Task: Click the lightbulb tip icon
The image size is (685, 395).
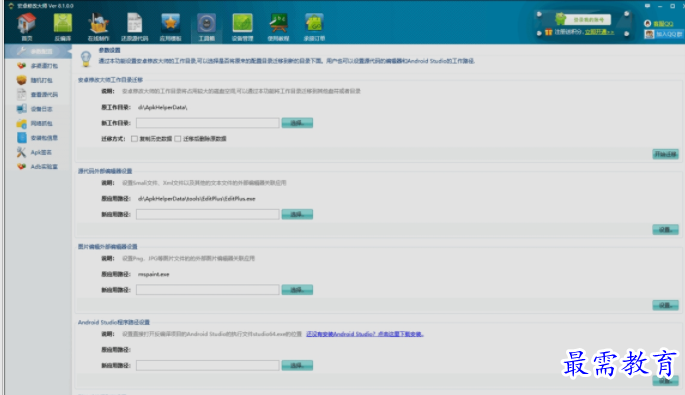Action: click(86, 59)
